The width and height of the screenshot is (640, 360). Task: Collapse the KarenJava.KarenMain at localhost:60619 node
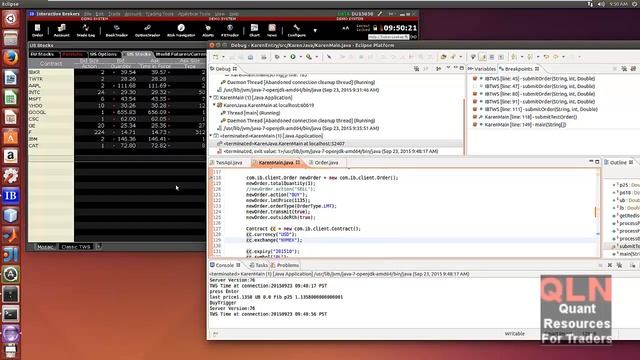pos(214,105)
